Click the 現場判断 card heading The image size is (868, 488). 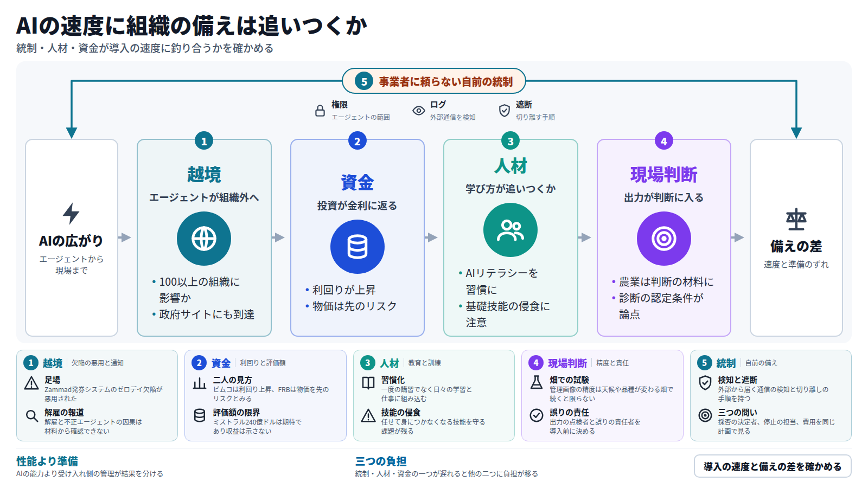coord(664,175)
